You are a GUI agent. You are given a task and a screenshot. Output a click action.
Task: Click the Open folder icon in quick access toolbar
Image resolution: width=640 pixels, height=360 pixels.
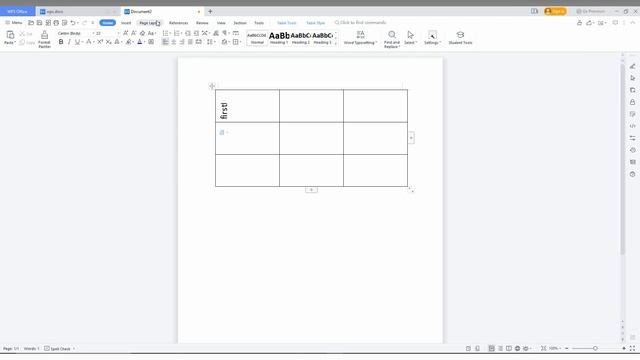coord(31,23)
